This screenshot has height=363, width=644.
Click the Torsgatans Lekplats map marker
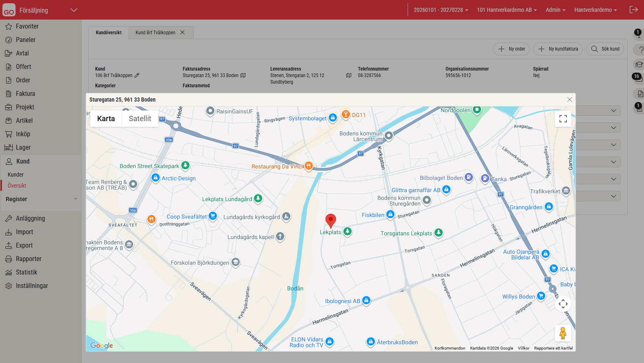[439, 233]
